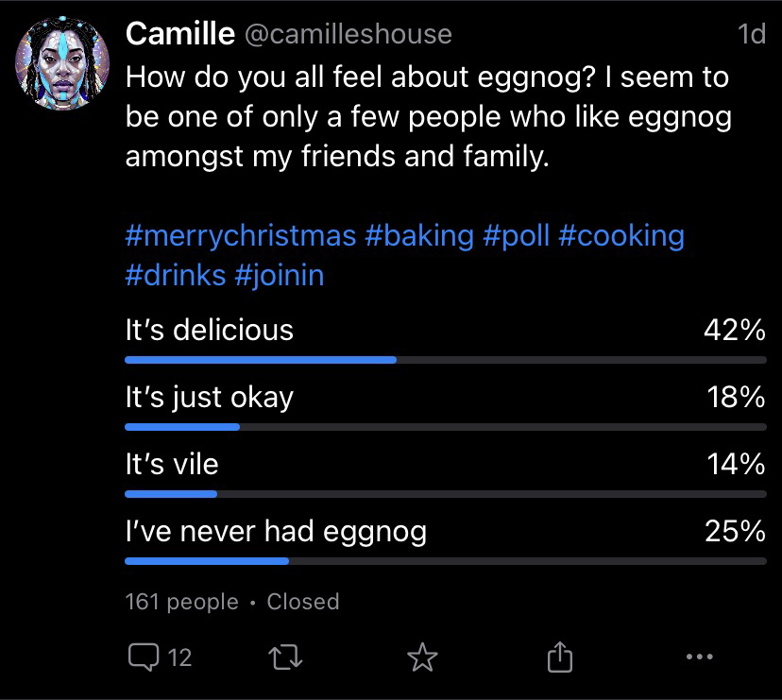
Task: Boost the post with retweet arrows icon
Action: point(285,657)
